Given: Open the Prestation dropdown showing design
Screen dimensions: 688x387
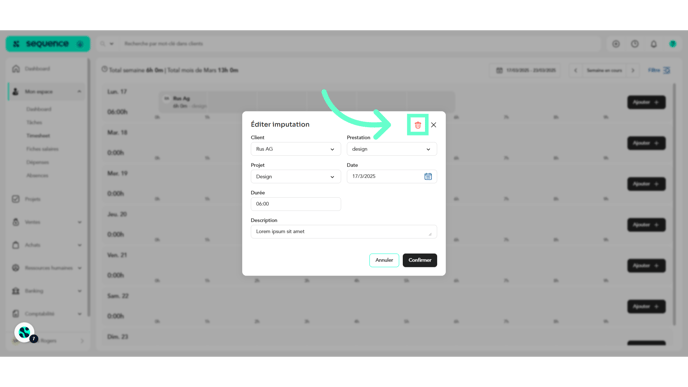Looking at the screenshot, I should [x=391, y=149].
